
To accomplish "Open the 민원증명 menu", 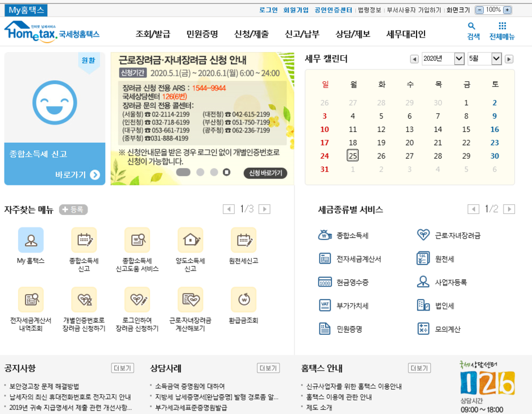I will tap(202, 34).
